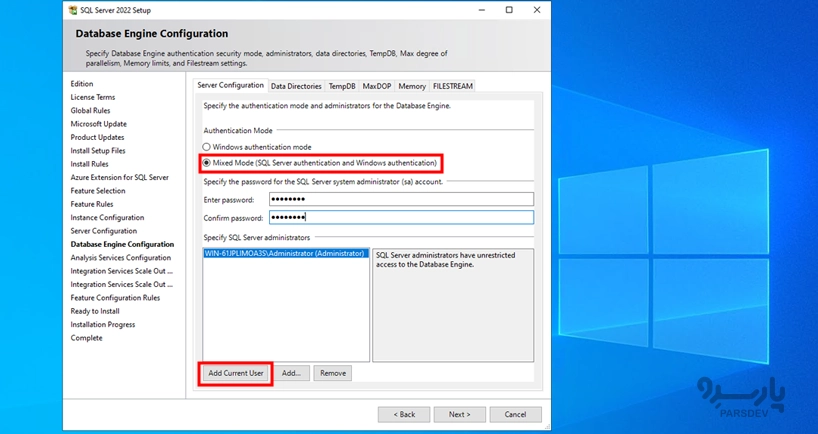Switch to the TempDB tab

click(x=342, y=86)
